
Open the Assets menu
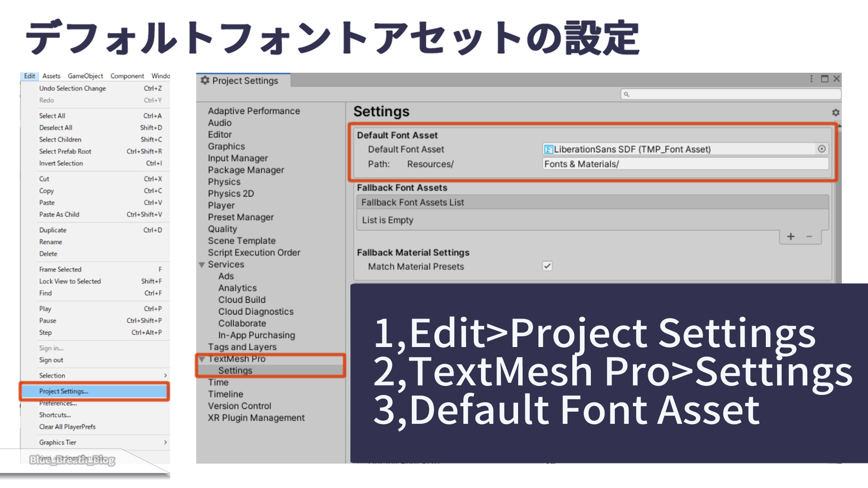coord(51,76)
